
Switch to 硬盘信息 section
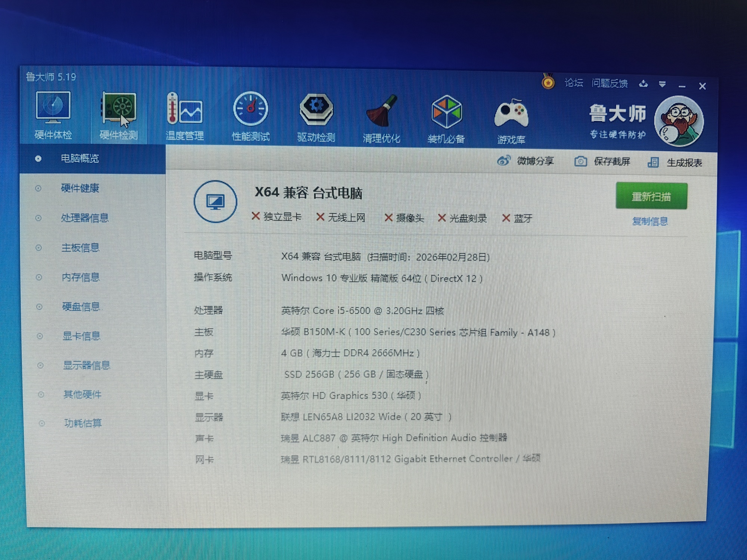pos(81,307)
